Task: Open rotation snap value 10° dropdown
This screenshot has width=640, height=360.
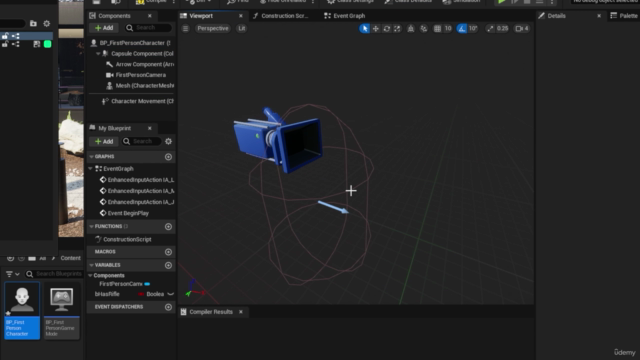Action: coord(473,29)
